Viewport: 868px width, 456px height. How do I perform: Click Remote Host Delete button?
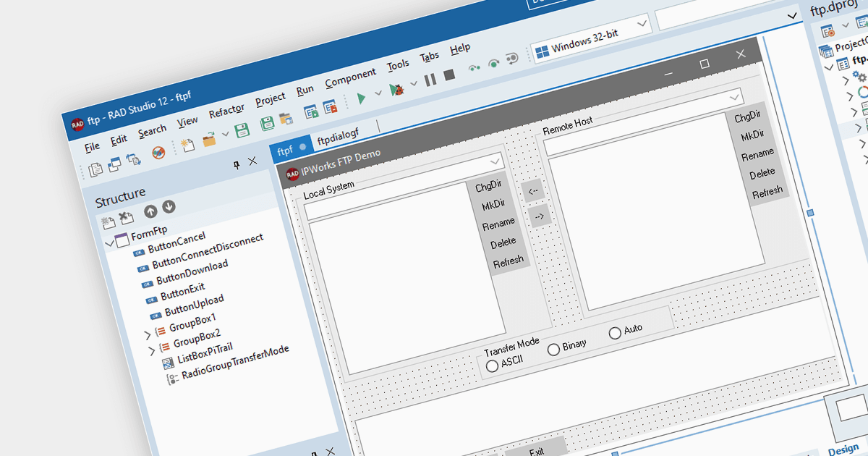tap(762, 173)
